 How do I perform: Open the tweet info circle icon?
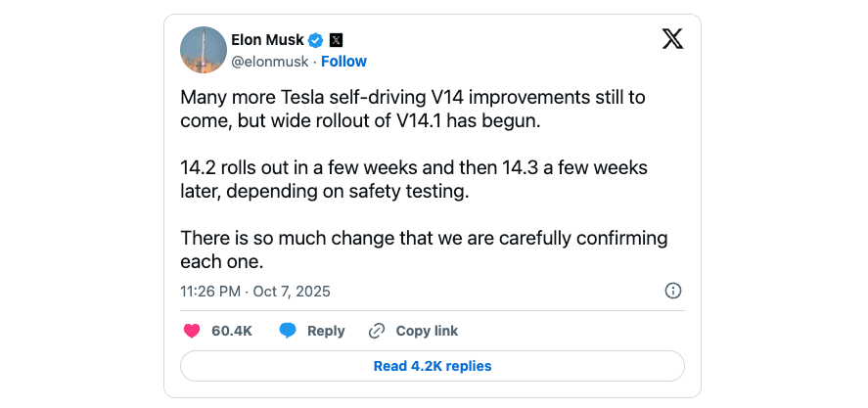(673, 291)
